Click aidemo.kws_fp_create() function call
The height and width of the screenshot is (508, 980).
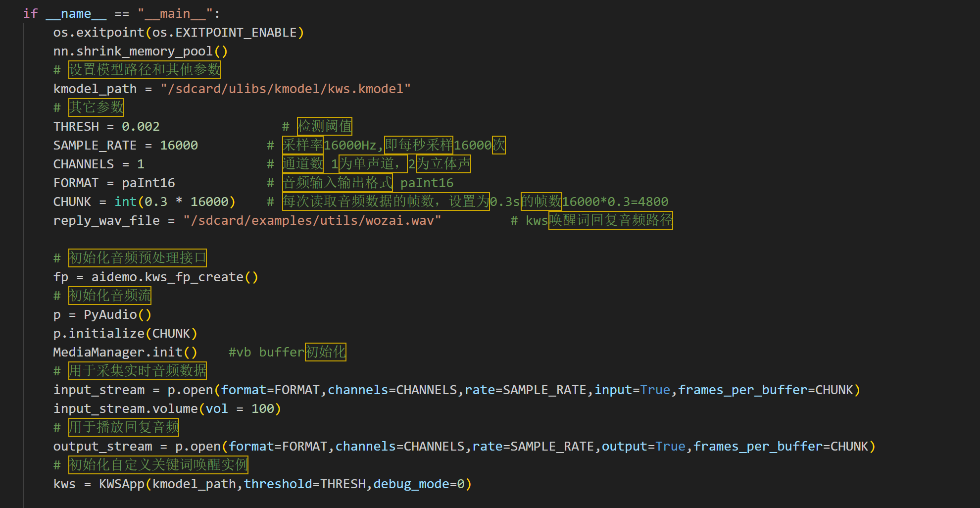click(x=174, y=277)
